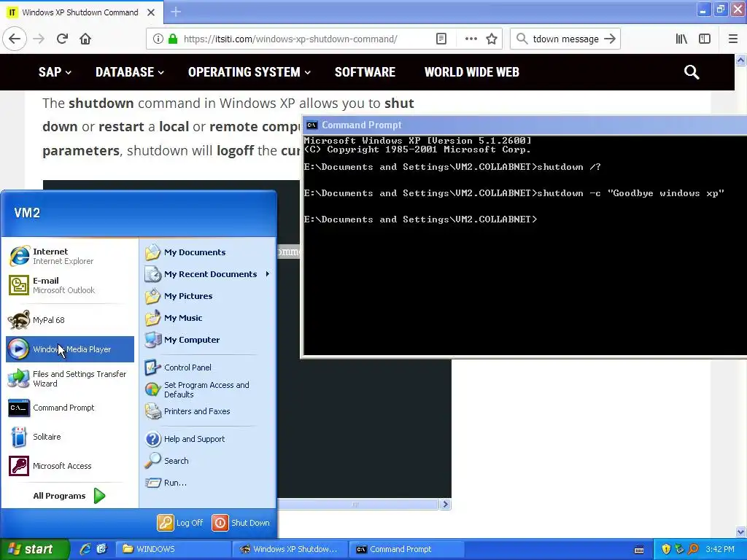Expand OPERATING SYSTEM site menu

pos(249,72)
